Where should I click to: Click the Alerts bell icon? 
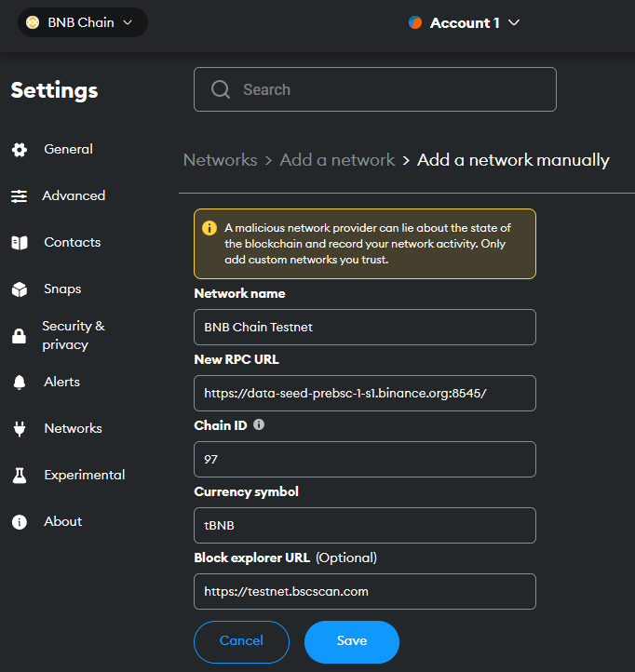[x=19, y=383]
